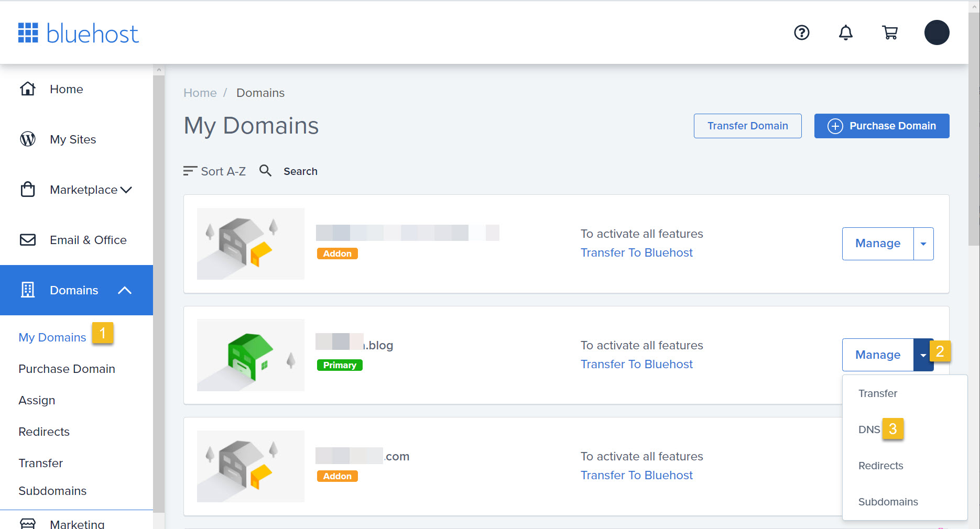Toggle the Manage dropdown arrow for .blog domain
This screenshot has height=529, width=980.
point(923,355)
